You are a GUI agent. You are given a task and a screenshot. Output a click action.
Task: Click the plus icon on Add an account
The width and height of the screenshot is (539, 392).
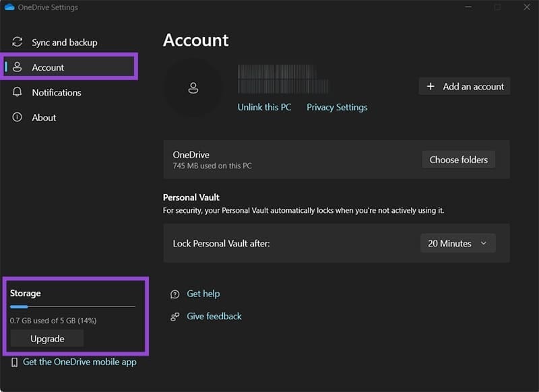[429, 86]
